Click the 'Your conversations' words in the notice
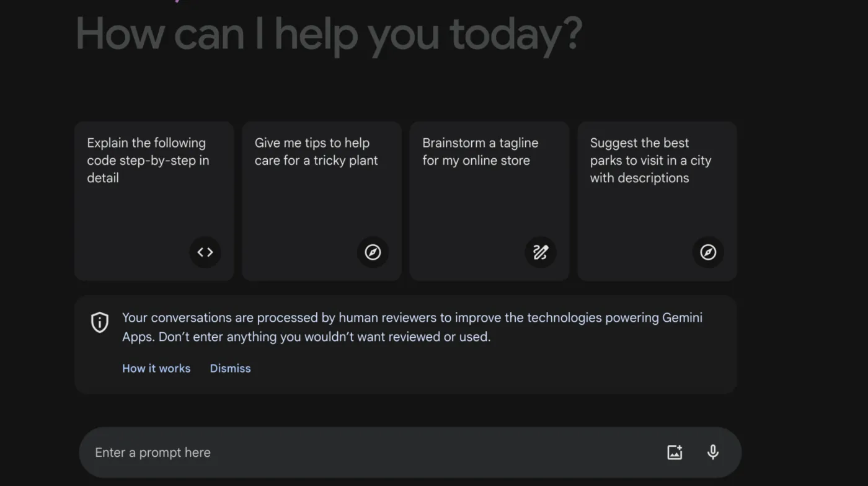 click(x=177, y=318)
